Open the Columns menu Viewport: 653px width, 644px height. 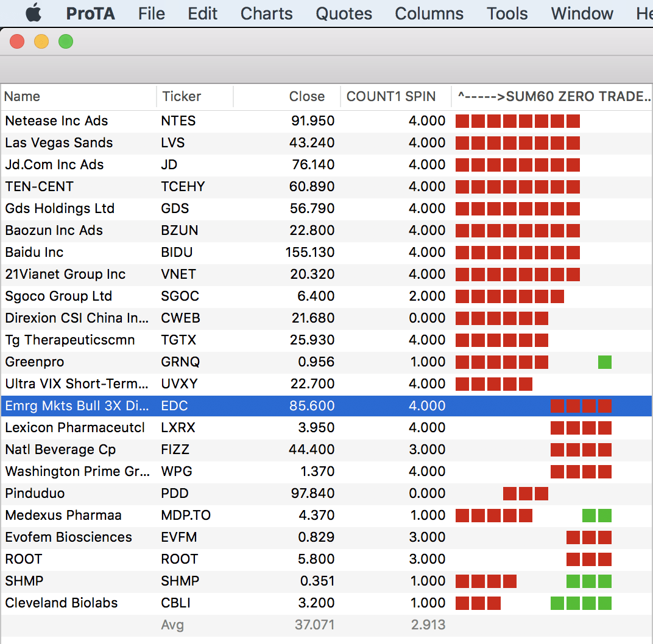coord(429,13)
